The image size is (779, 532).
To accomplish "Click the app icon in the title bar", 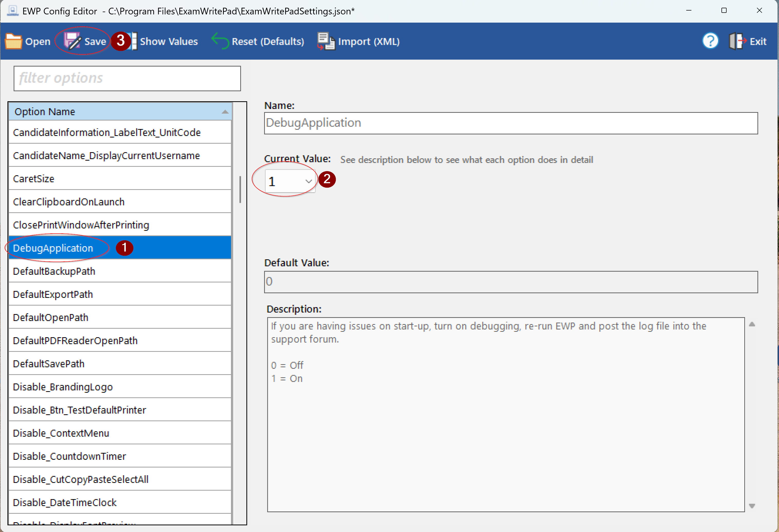I will pyautogui.click(x=12, y=11).
